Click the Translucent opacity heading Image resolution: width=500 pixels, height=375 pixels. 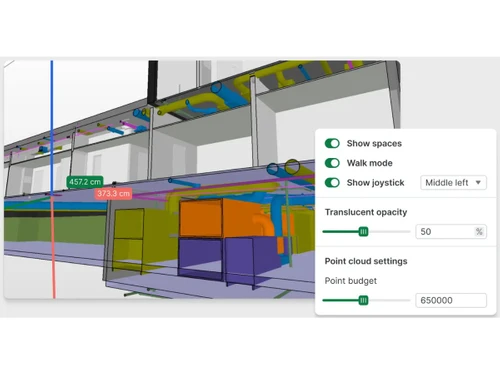point(366,212)
